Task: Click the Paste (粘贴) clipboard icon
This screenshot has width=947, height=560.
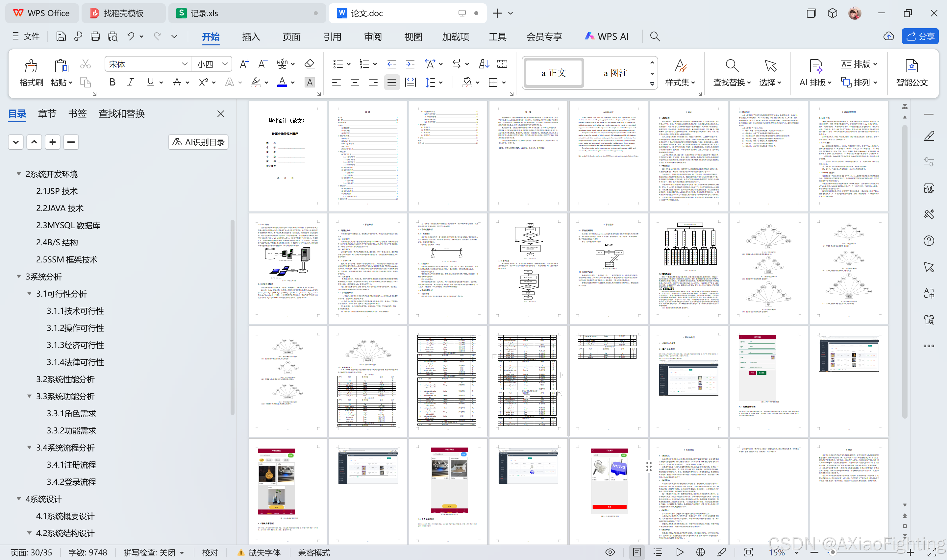Action: coord(61,66)
